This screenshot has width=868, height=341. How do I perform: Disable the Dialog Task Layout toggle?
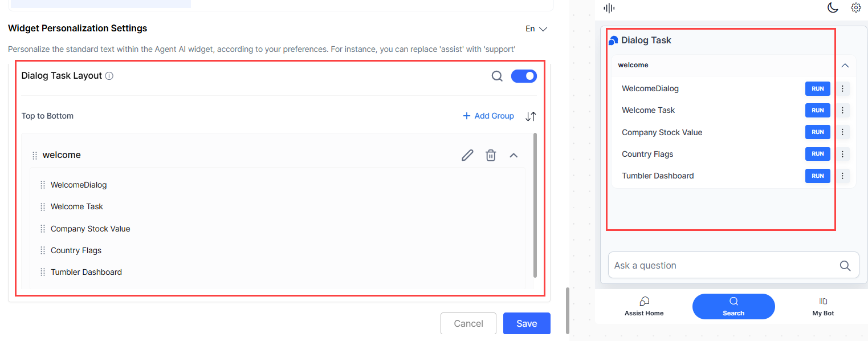pyautogui.click(x=524, y=76)
